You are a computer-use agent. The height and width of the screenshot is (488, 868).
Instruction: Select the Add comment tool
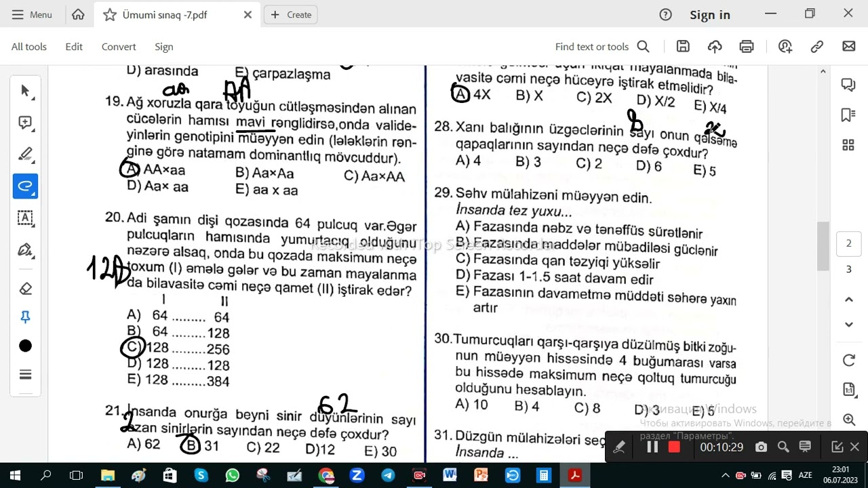coord(25,123)
